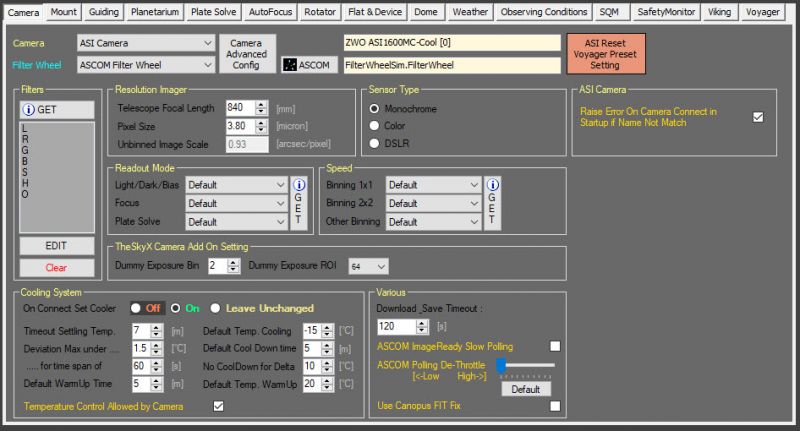Enable Use Canopus FIT Fix checkbox
Screen dimensions: 800x431
[555, 406]
